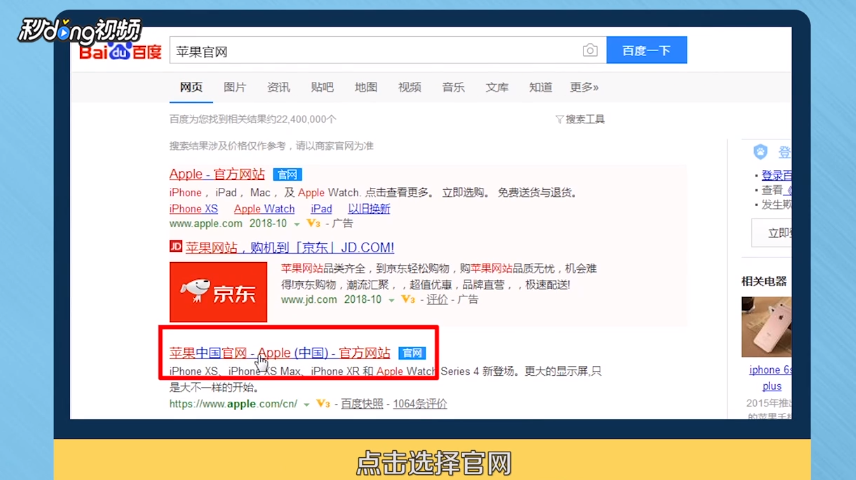856x480 pixels.
Task: Open the 百度快照 link
Action: point(362,404)
